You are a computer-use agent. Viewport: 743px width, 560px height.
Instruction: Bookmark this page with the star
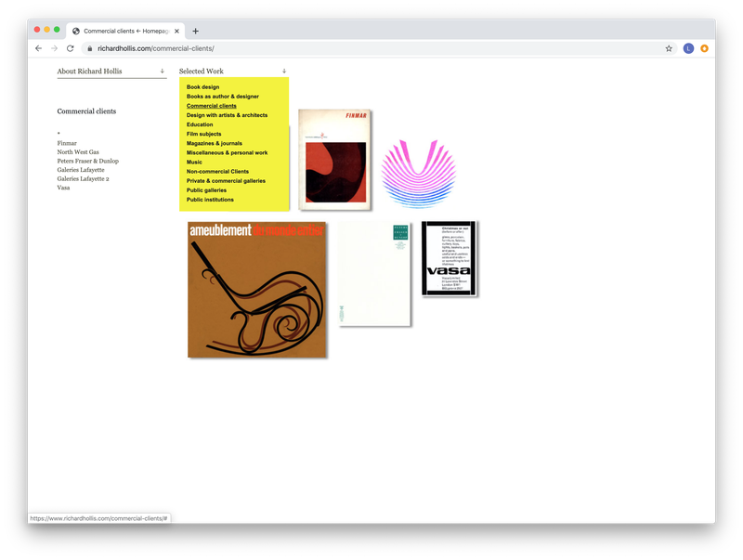(x=669, y=48)
